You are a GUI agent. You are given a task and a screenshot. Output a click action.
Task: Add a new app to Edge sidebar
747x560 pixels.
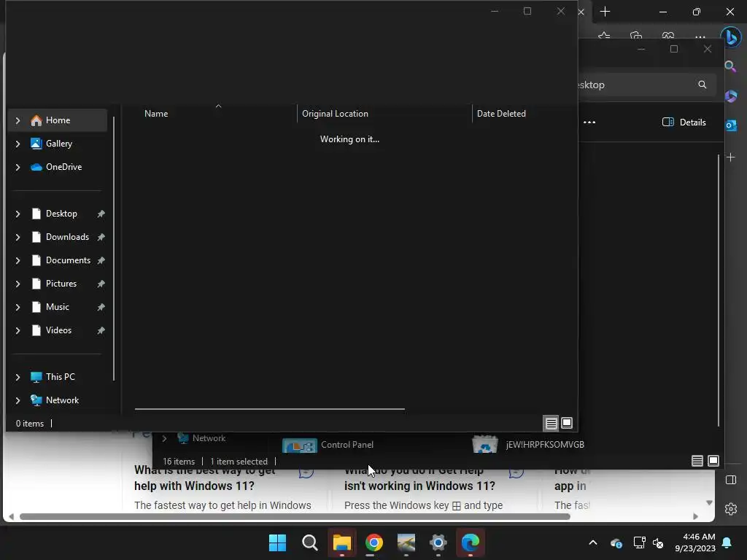[x=731, y=157]
